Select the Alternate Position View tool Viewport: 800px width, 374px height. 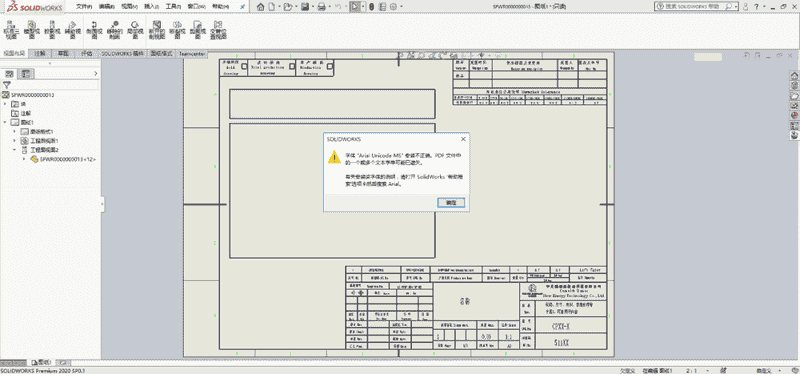218,30
